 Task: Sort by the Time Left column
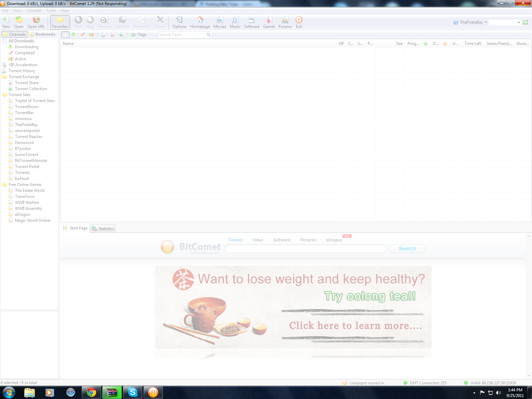pyautogui.click(x=472, y=44)
